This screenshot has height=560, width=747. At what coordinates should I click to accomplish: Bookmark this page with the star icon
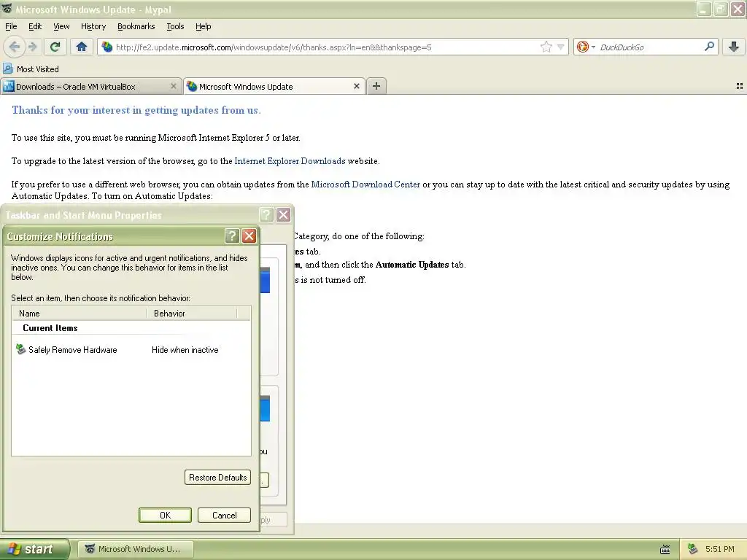click(546, 47)
